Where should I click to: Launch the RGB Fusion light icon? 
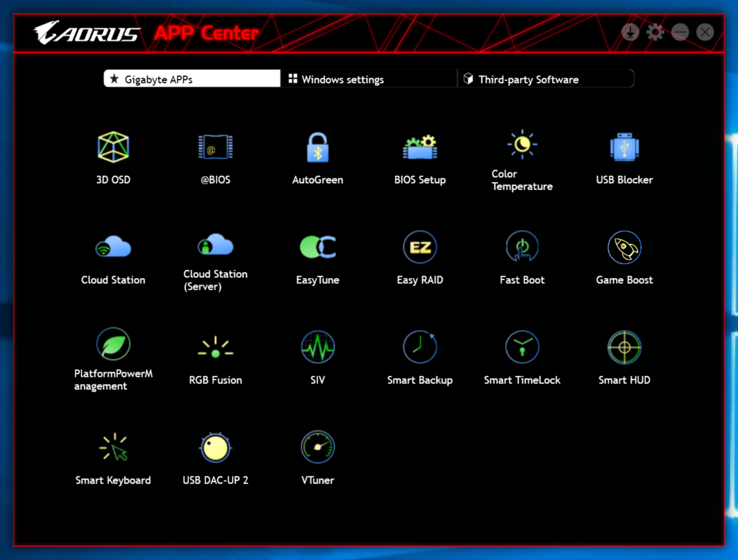[x=215, y=347]
